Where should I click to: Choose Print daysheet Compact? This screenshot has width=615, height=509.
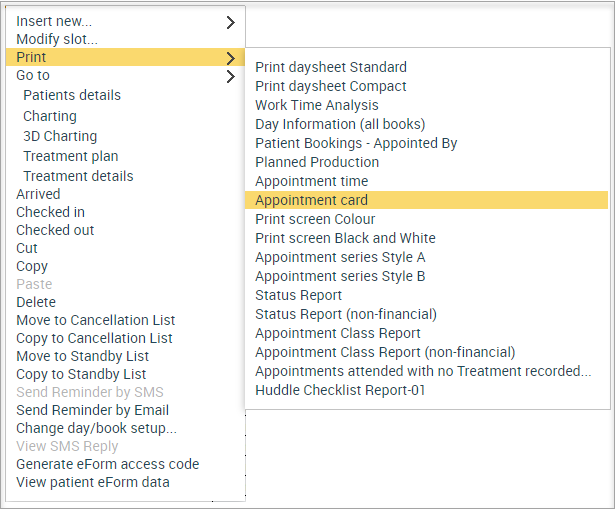pos(331,86)
